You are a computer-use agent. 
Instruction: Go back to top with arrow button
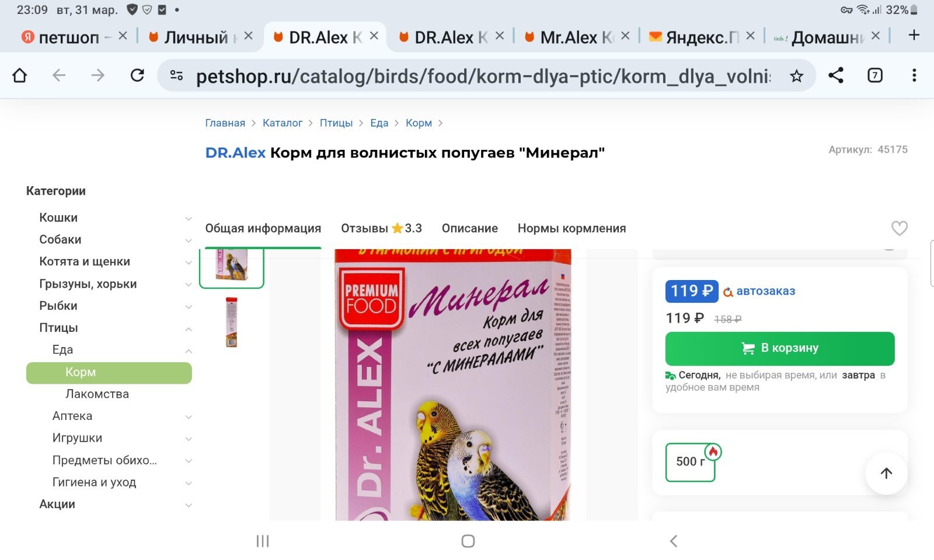tap(886, 473)
